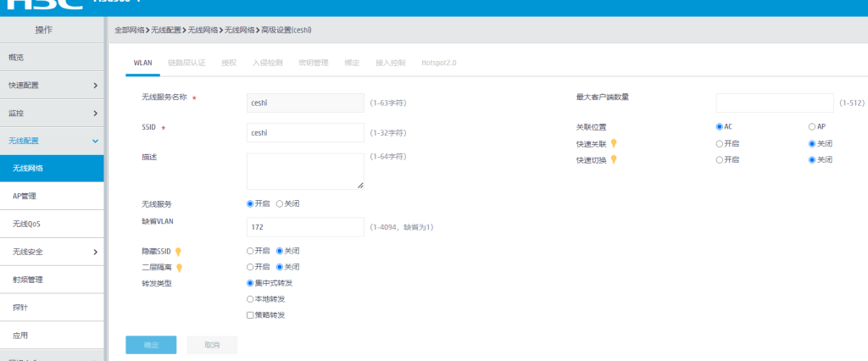Collapse the 无线配置 sidebar menu
Viewport: 868px width, 361px height.
[x=52, y=141]
